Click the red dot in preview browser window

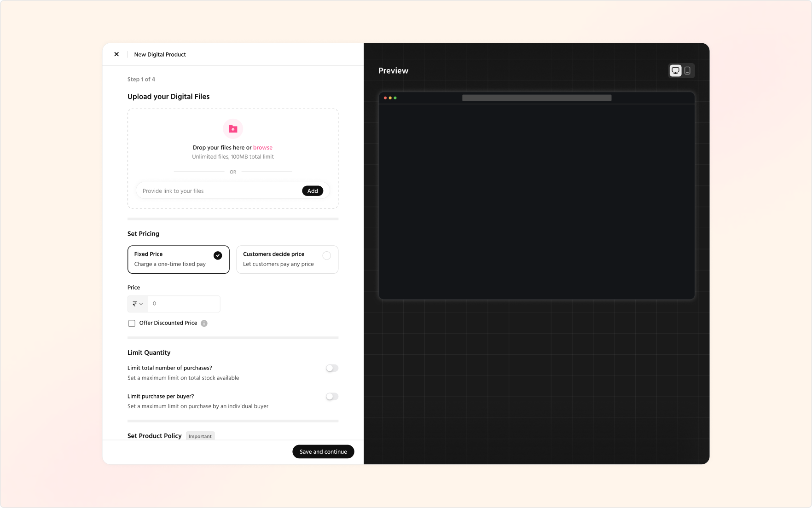(385, 98)
